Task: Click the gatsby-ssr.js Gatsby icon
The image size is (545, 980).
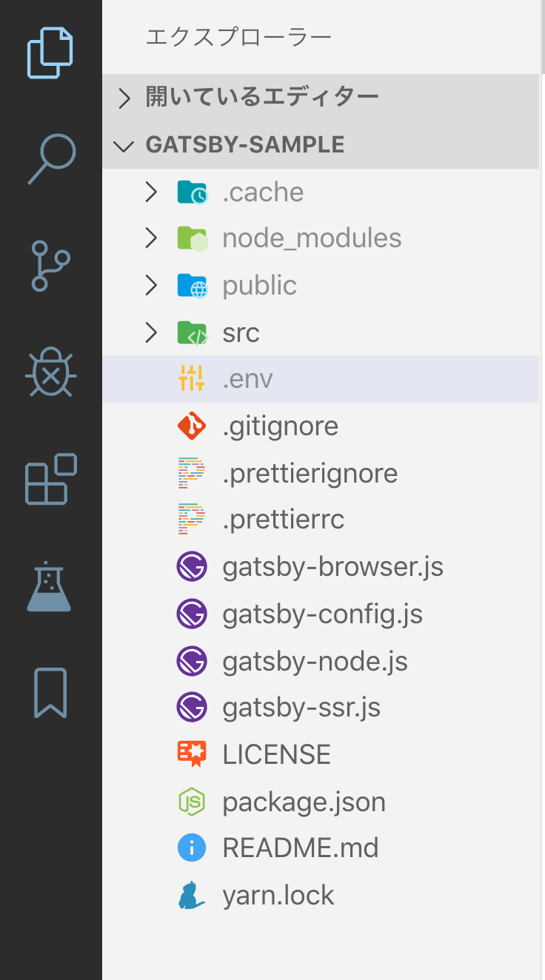Action: click(x=192, y=708)
